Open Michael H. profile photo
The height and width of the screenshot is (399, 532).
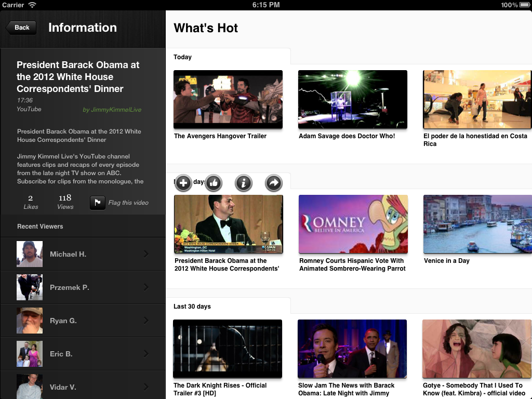tap(30, 254)
